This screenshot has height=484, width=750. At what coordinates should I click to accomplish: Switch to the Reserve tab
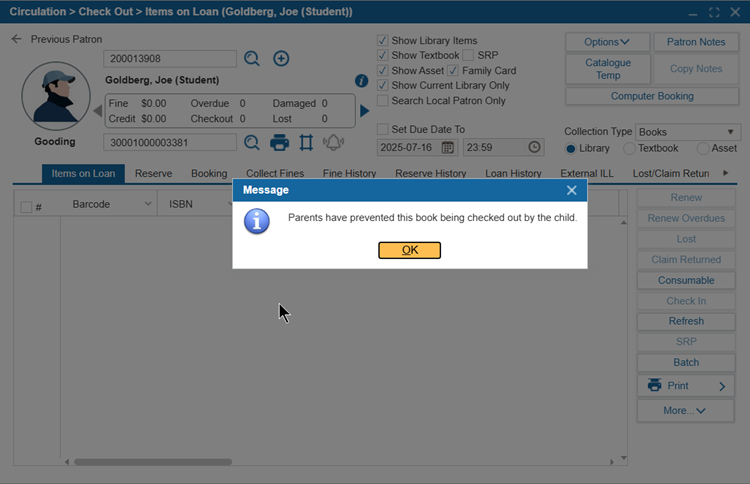pyautogui.click(x=154, y=174)
